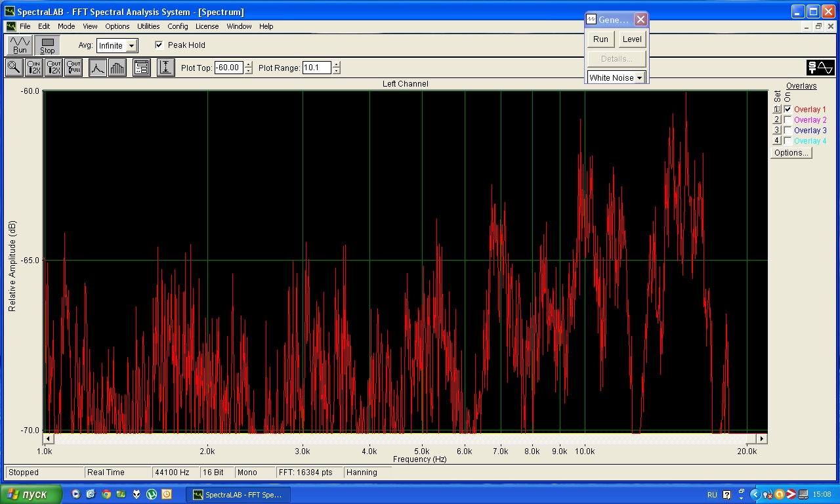
Task: Open the Avg Infinite dropdown
Action: tap(131, 46)
